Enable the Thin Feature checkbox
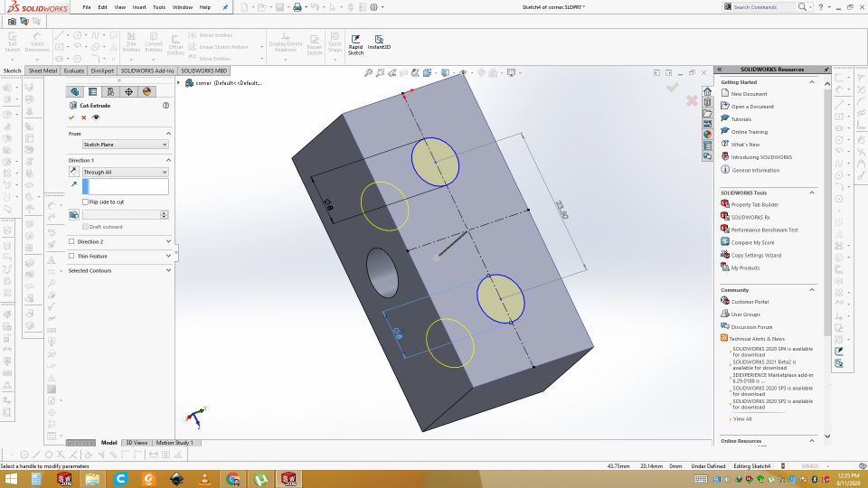 (71, 256)
